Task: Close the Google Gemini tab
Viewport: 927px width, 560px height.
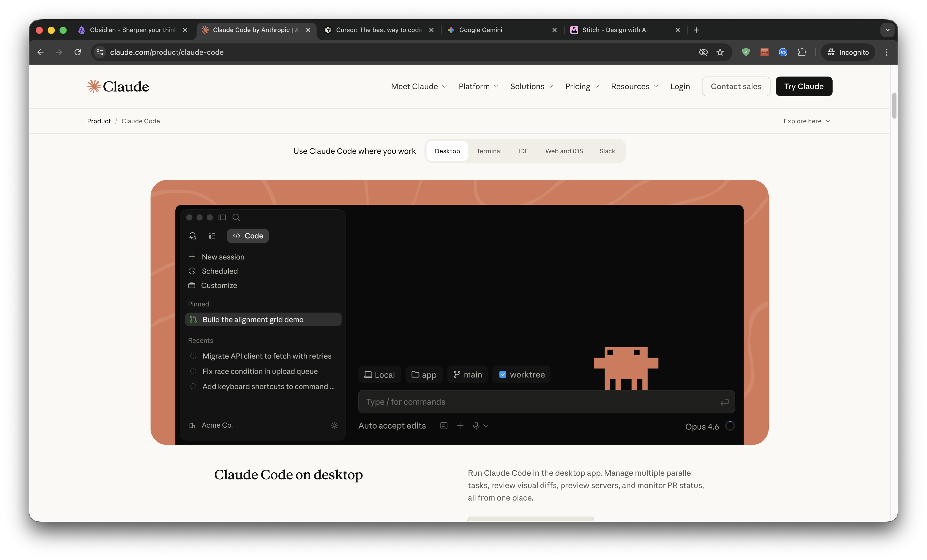Action: pos(555,30)
